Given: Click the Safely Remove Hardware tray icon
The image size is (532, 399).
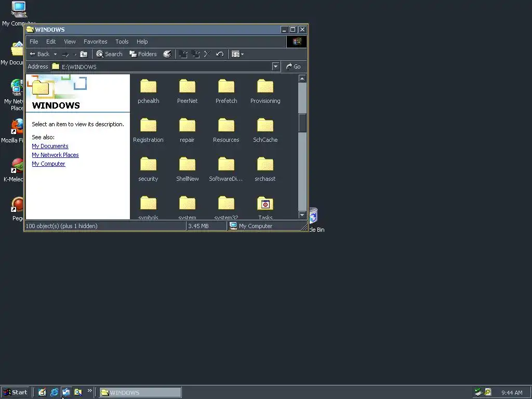Looking at the screenshot, I should 478,392.
